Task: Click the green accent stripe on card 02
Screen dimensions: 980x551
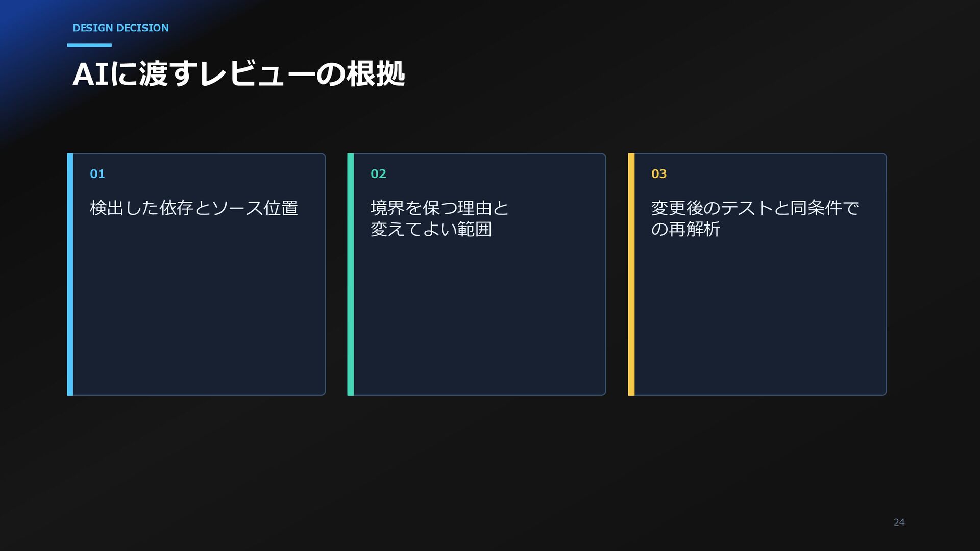Action: pyautogui.click(x=351, y=274)
